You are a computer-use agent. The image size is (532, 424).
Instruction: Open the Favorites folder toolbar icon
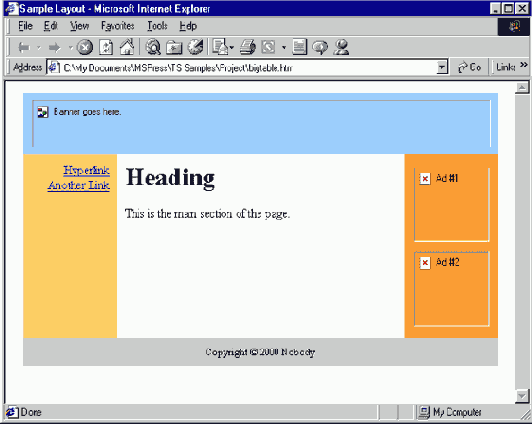pyautogui.click(x=174, y=47)
